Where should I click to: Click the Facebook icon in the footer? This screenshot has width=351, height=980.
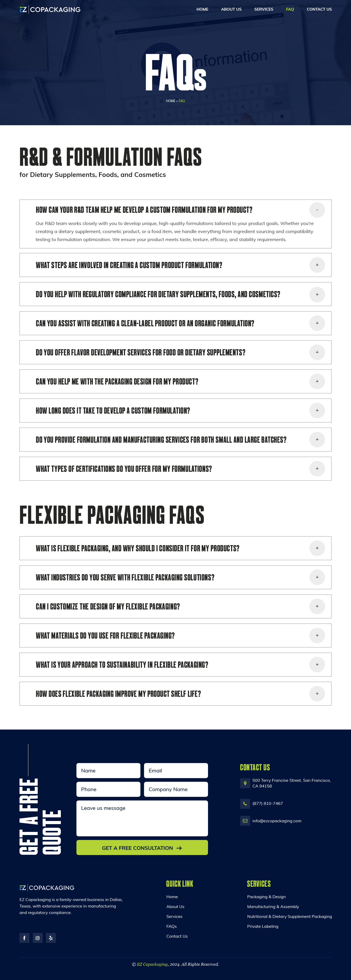(x=24, y=938)
